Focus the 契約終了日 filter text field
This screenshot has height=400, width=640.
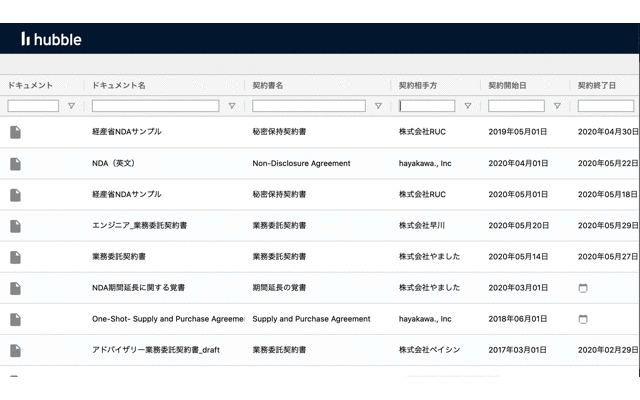[606, 106]
